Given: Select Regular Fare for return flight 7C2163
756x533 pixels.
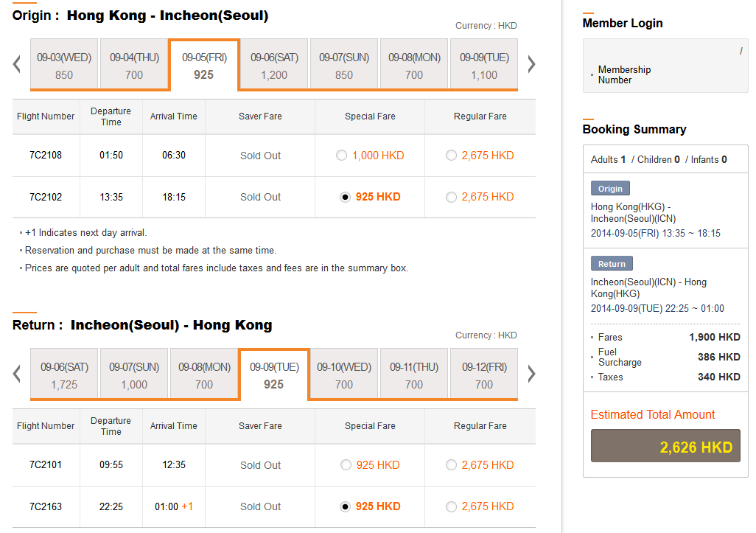Looking at the screenshot, I should click(x=451, y=506).
